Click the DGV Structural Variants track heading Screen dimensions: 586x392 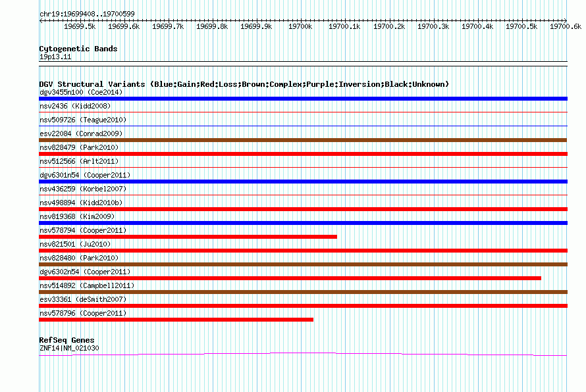[x=244, y=84]
